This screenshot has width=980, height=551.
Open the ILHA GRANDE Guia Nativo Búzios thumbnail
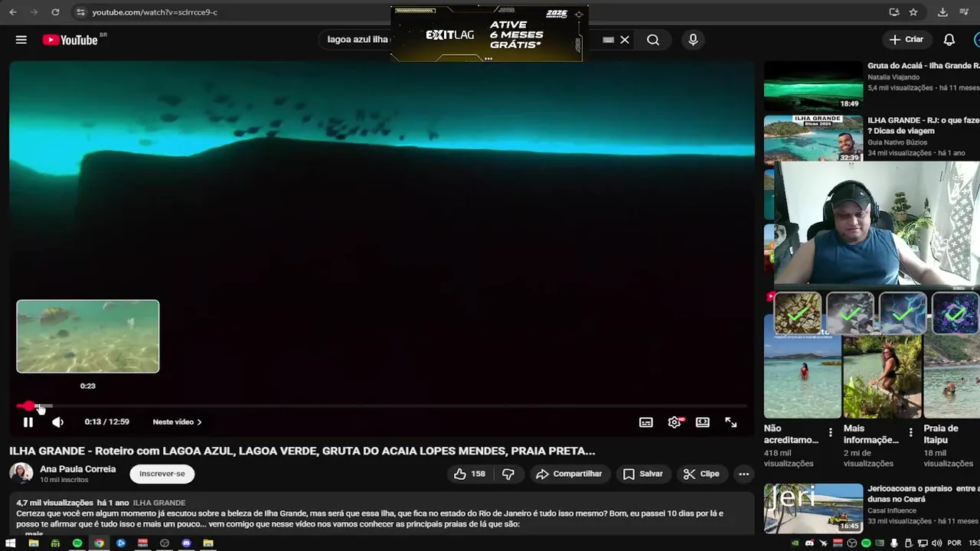[x=813, y=139]
